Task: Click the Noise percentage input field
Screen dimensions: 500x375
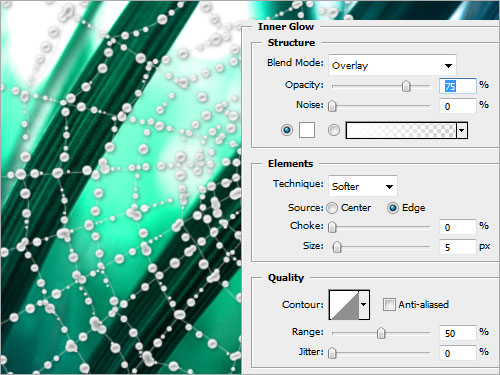Action: click(x=458, y=106)
